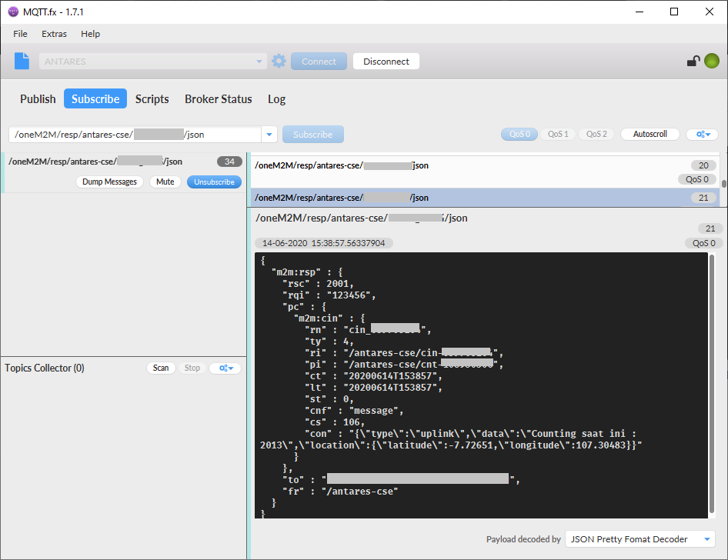Open the JSON Pretty Format Decoder dropdown
The height and width of the screenshot is (560, 728).
tap(640, 539)
